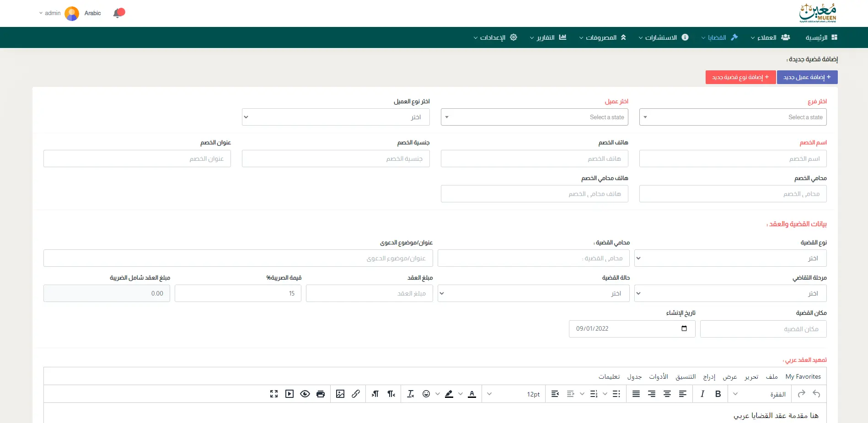Open the إدراج menu in editor
The height and width of the screenshot is (423, 868).
coord(709,377)
